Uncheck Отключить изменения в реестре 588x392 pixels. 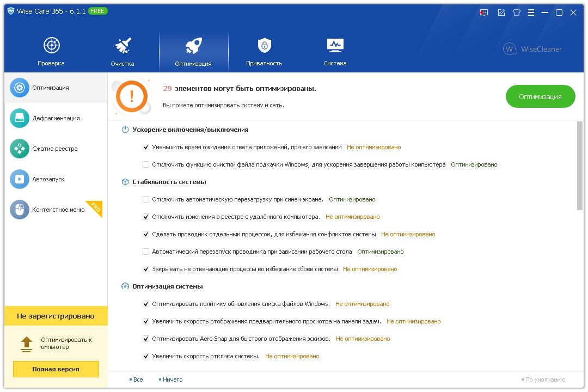pyautogui.click(x=146, y=217)
